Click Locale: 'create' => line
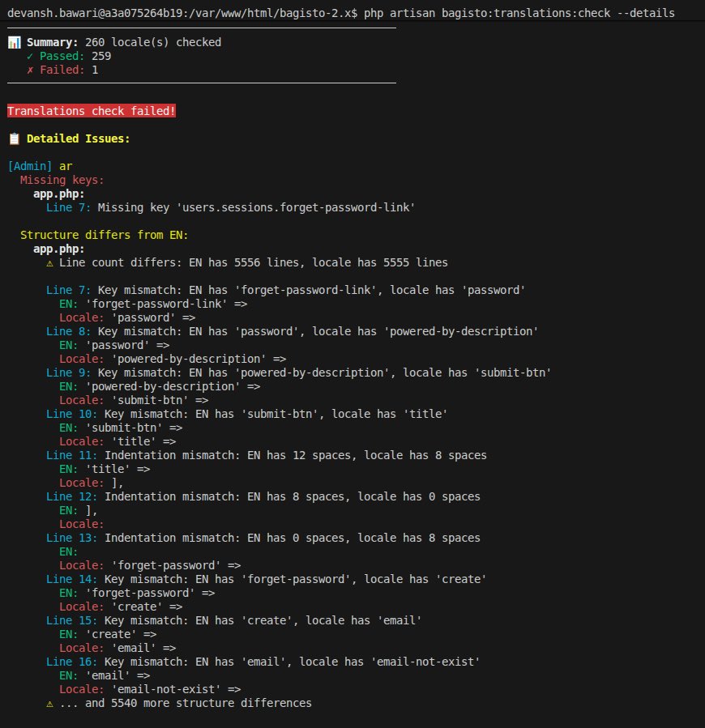Viewport: 705px width, 728px height. click(x=121, y=607)
